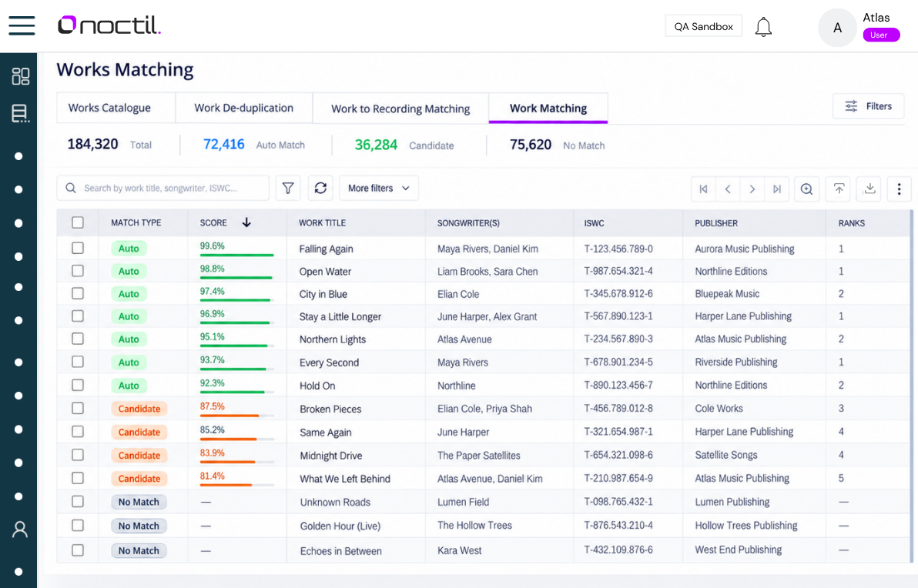Open the Work to Recording Matching tab
The width and height of the screenshot is (918, 588).
click(400, 109)
